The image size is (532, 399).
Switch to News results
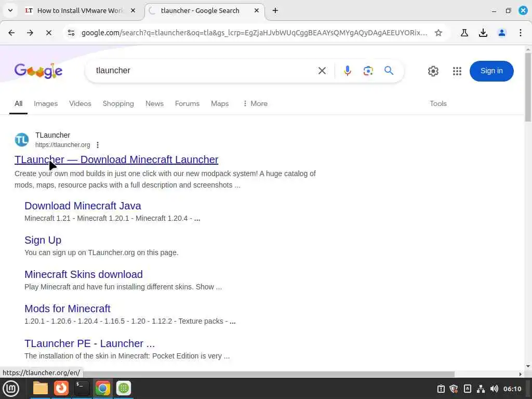154,103
